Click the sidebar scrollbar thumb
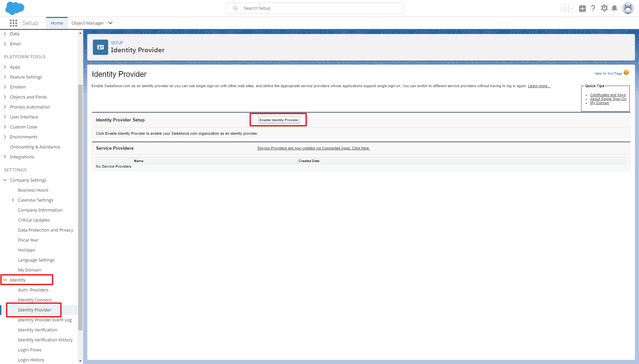This screenshot has height=364, width=639. 80,207
